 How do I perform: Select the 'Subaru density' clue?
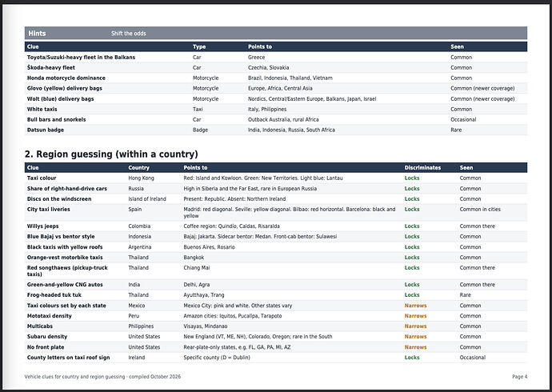47,337
